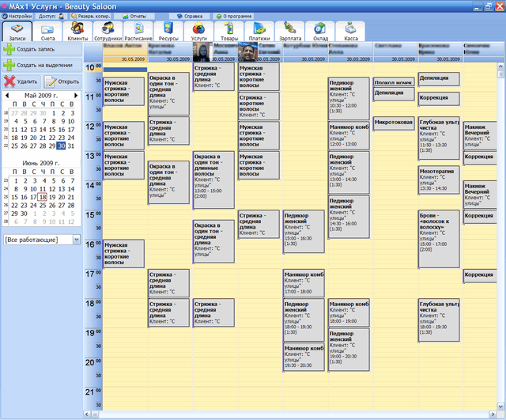Open the Услуги section icon
506x420 pixels.
pyautogui.click(x=198, y=32)
